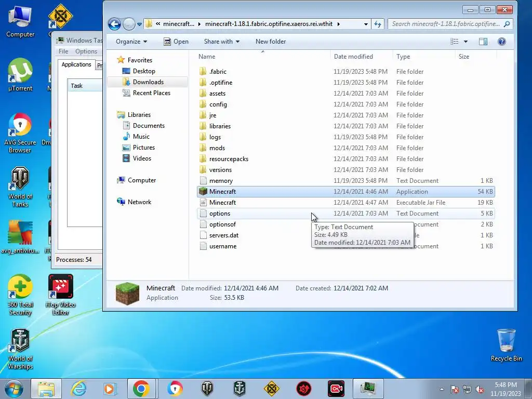Open Options menu in Windows Task Manager
This screenshot has height=399, width=532.
[86, 51]
